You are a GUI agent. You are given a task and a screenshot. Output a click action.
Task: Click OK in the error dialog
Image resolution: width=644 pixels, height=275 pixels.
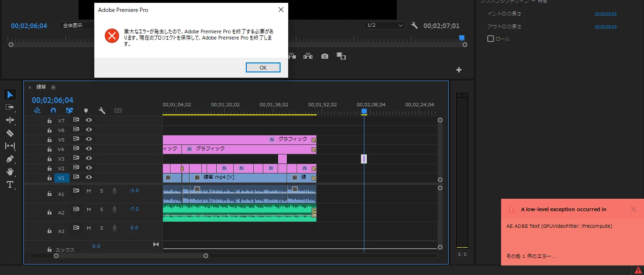pyautogui.click(x=263, y=68)
